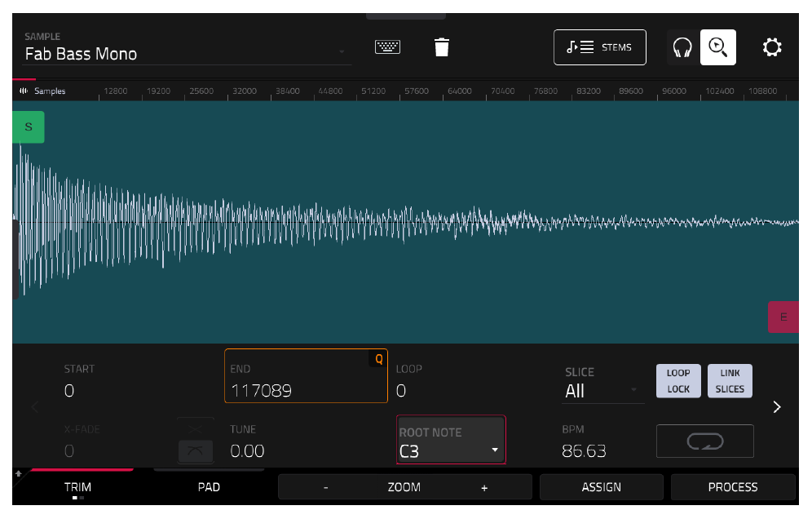Switch to the PAD tab
Screen dimensions: 812x519
[209, 487]
